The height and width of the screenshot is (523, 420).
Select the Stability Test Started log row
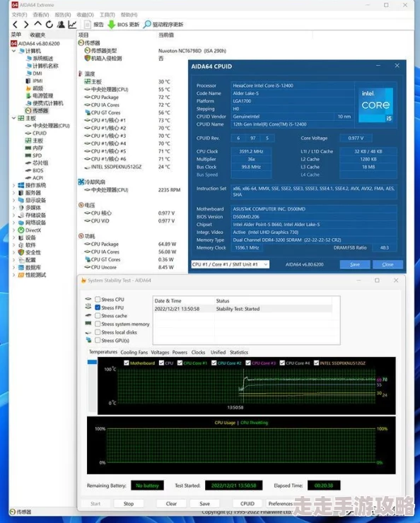tap(243, 309)
